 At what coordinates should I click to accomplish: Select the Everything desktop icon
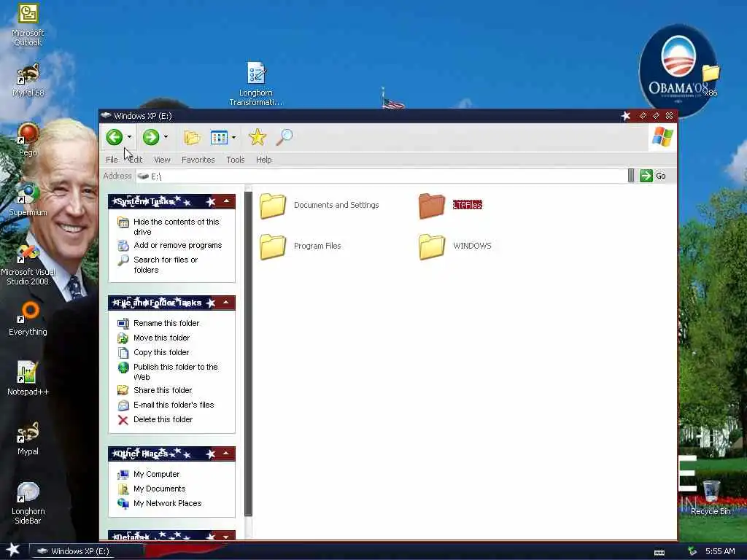(28, 319)
